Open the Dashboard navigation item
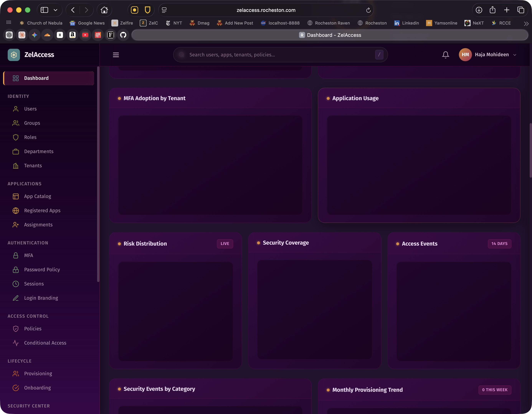This screenshot has height=414, width=532. (x=36, y=78)
